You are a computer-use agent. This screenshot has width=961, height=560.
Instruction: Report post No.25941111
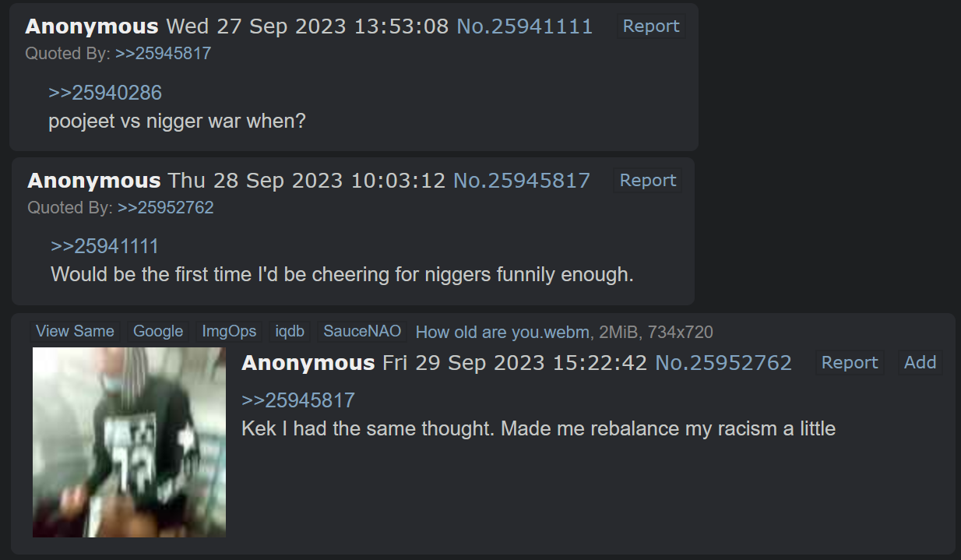[x=651, y=26]
